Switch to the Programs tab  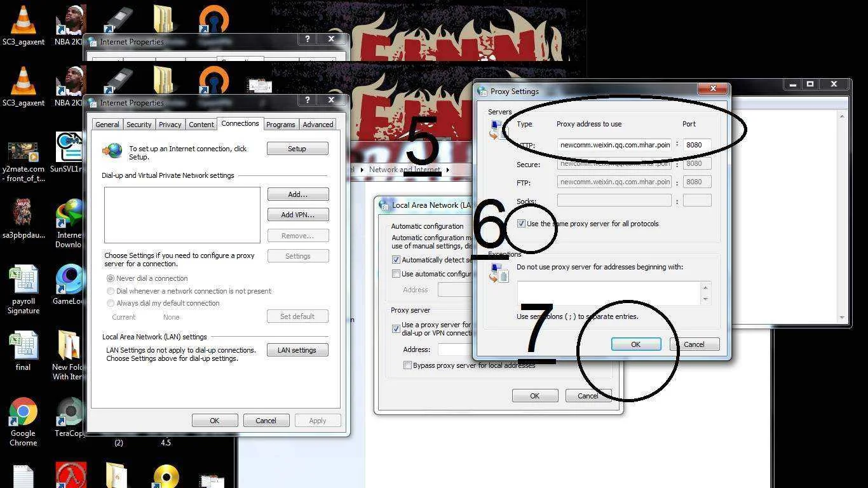pos(281,125)
